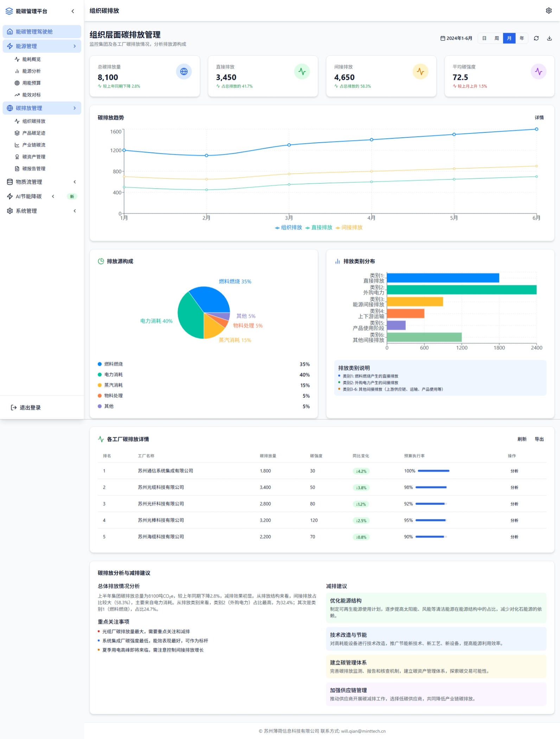560x739 pixels.
Task: Click the download icon in page toolbar
Action: 549,38
